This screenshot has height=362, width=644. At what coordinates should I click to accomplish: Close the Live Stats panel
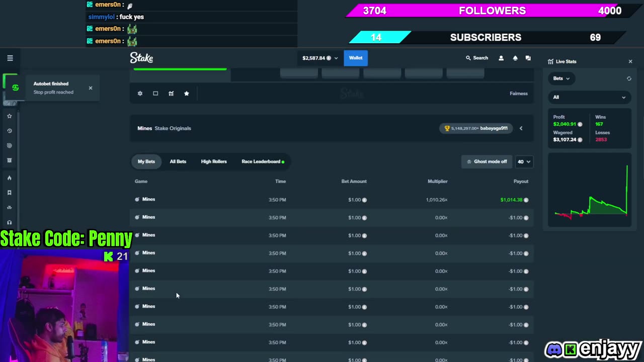630,61
